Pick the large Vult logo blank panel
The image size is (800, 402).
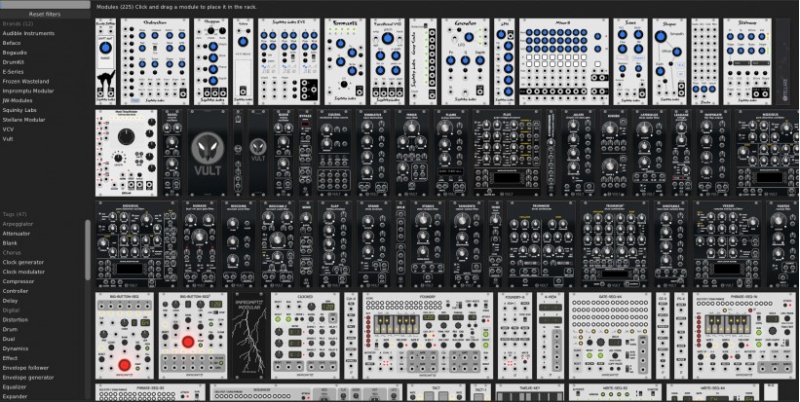tap(208, 153)
